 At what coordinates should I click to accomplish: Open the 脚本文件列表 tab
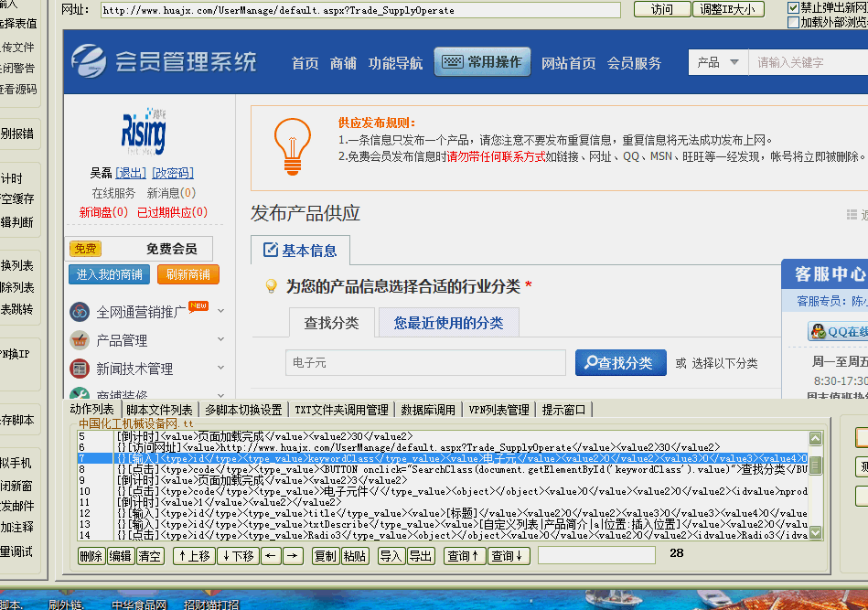[x=159, y=410]
